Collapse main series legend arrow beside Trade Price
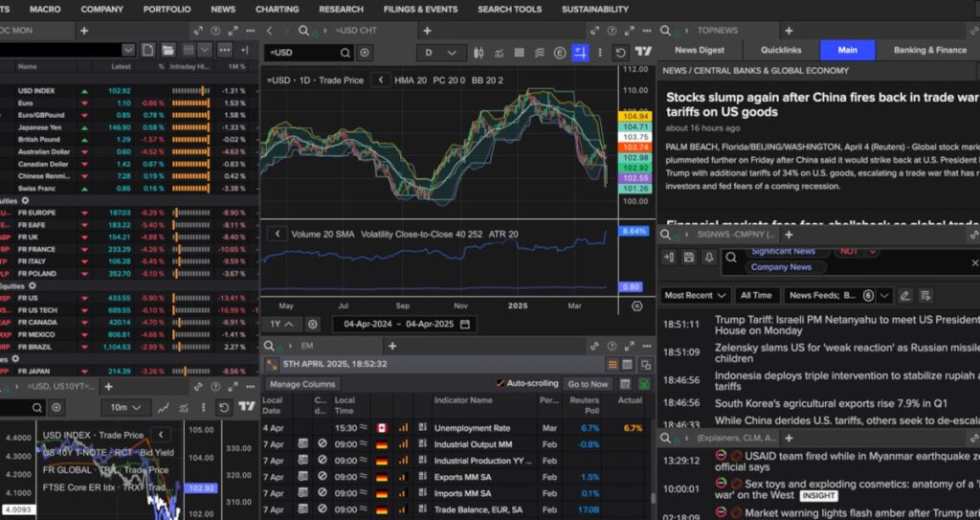Screen dimensions: 980x520 pos(381,80)
